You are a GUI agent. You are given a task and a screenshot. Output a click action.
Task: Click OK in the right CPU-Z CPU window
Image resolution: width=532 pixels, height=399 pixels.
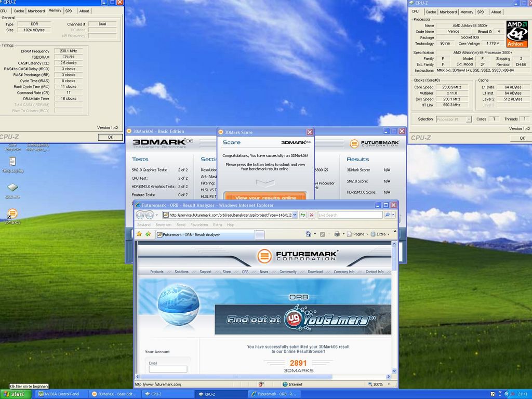pos(522,138)
